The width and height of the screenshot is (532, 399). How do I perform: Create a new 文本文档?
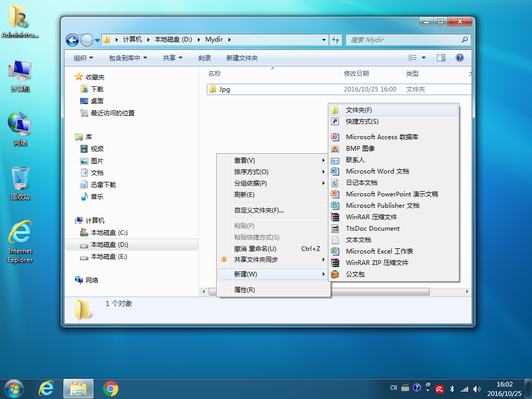point(394,240)
